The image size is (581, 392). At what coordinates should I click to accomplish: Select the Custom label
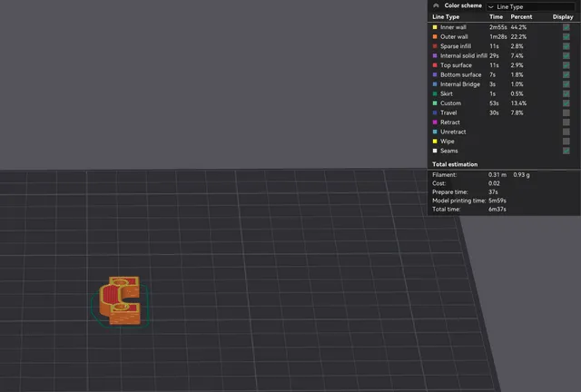point(450,103)
